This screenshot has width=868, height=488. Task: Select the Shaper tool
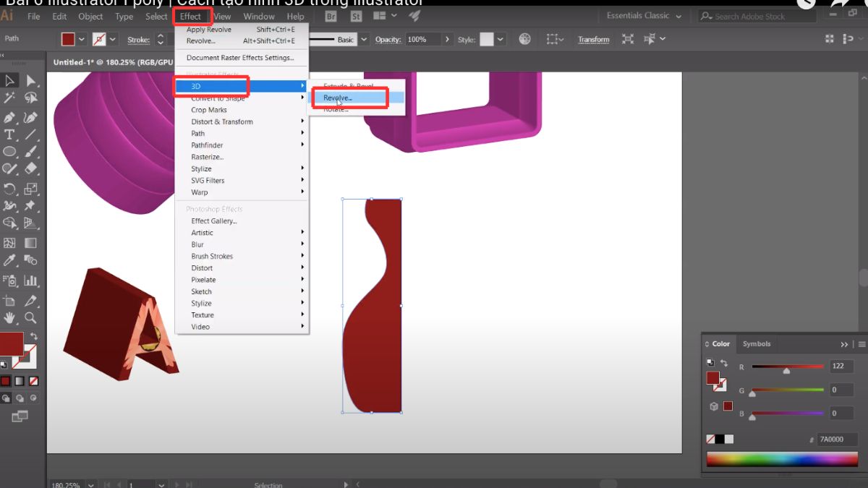10,169
